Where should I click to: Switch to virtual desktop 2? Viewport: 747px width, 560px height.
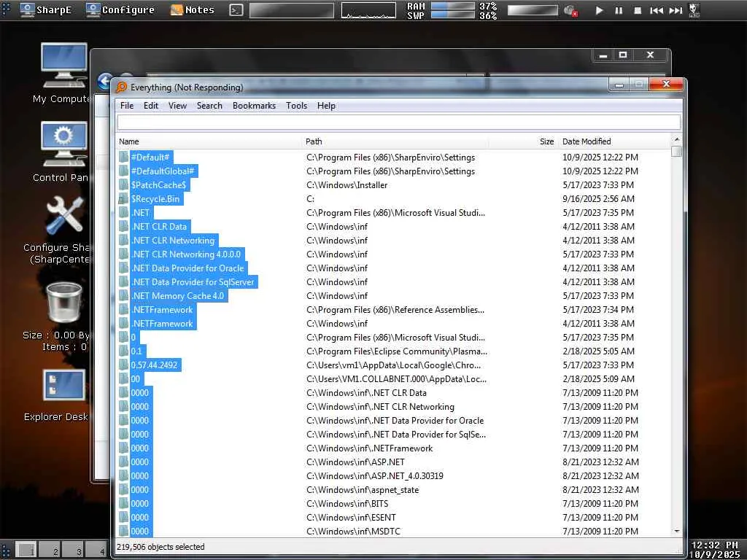click(x=50, y=550)
